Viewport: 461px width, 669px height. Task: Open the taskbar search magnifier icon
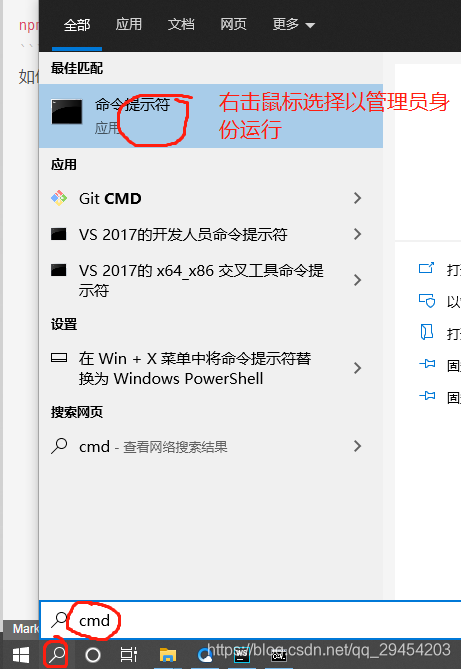(57, 654)
